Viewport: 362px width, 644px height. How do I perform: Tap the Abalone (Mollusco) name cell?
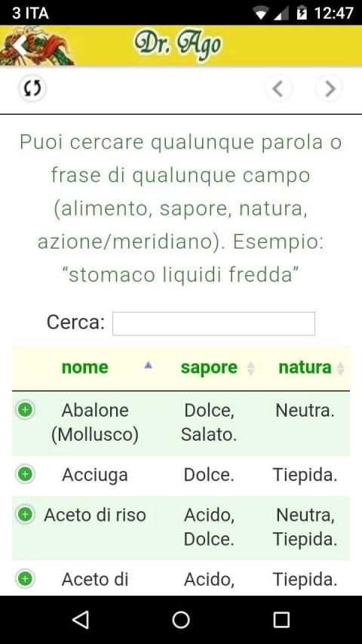point(95,422)
